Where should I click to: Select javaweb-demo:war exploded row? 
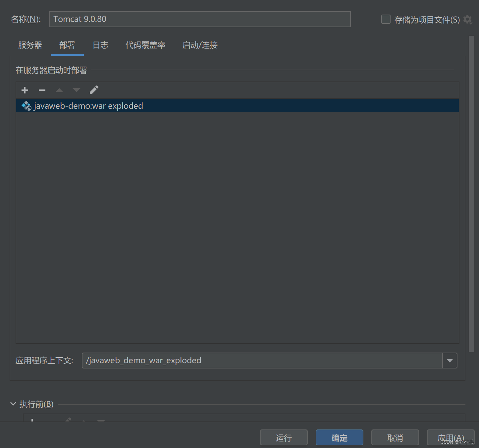click(x=238, y=106)
